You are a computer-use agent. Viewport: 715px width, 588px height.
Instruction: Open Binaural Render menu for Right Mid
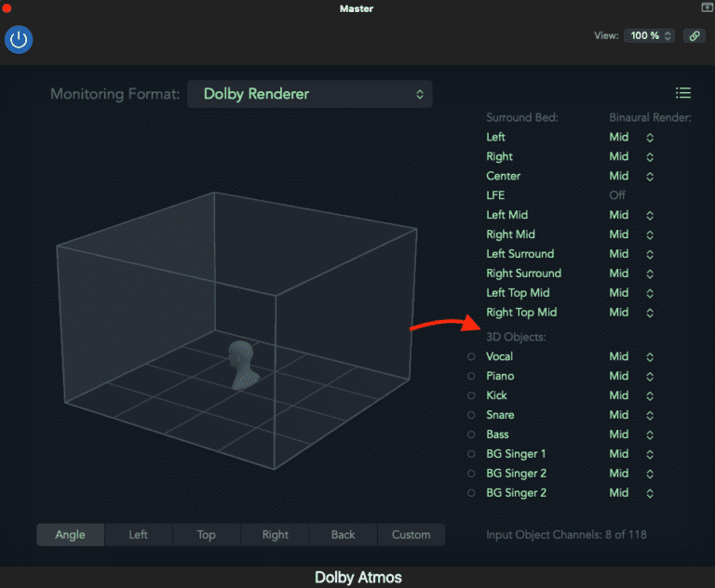(x=631, y=234)
